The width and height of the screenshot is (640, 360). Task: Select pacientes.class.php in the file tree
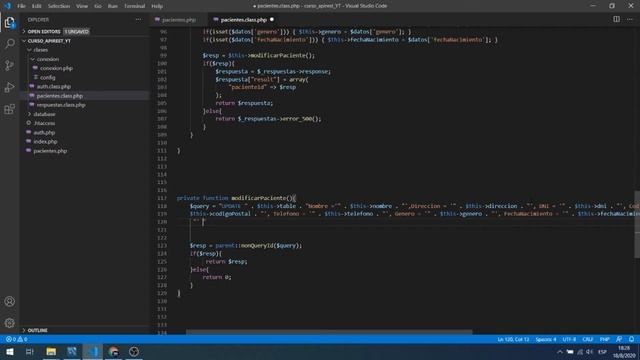tap(60, 96)
